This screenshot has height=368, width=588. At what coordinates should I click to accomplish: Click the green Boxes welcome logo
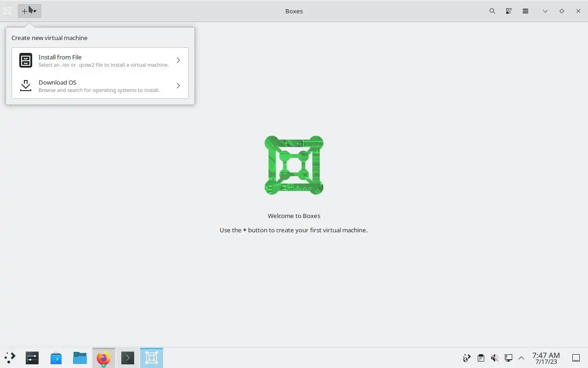294,165
